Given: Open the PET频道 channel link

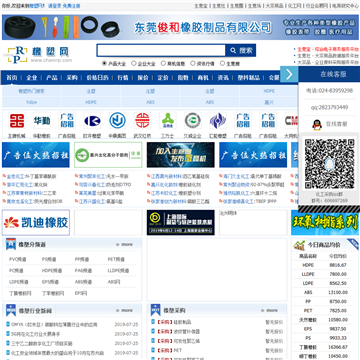Looking at the screenshot, I should coord(116,259).
